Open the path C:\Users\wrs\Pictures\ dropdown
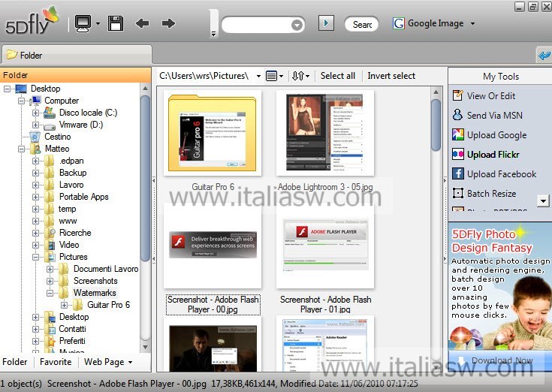Viewport: 552px width, 392px height. pyautogui.click(x=258, y=76)
